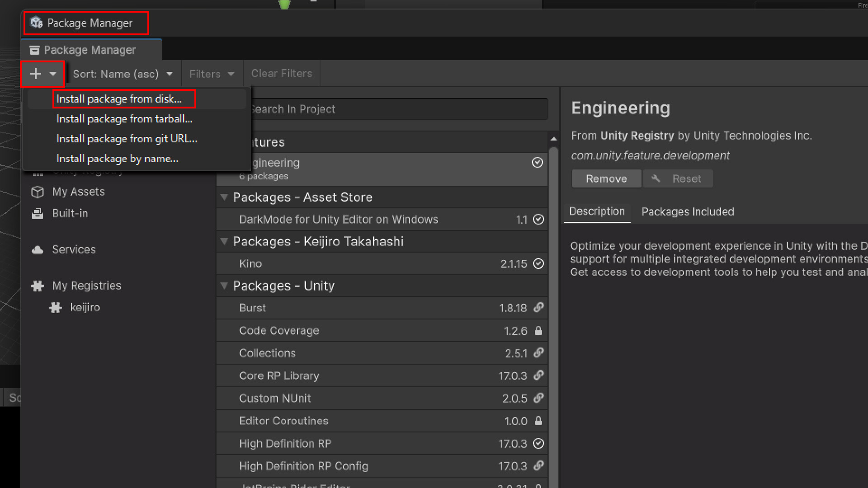Click the My Assets cube icon
868x488 pixels.
pos(38,192)
